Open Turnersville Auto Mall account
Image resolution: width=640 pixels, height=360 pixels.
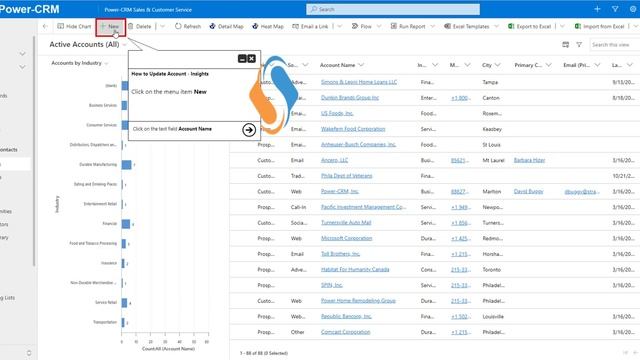pos(346,223)
